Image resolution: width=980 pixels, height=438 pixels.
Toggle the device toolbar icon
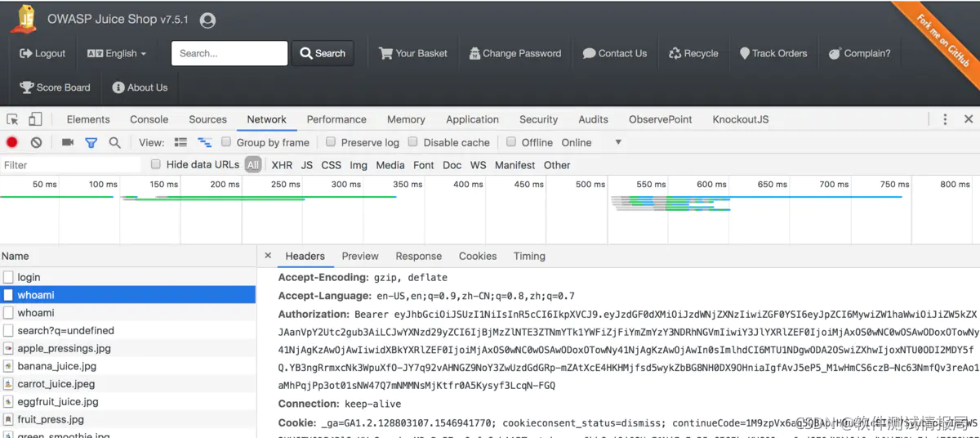34,119
